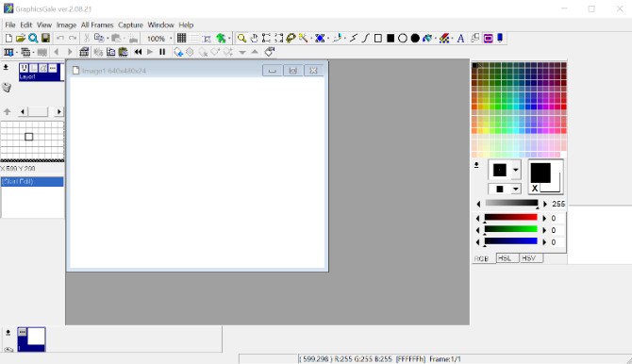
Task: Toggle the pixel grid display
Action: click(x=182, y=39)
